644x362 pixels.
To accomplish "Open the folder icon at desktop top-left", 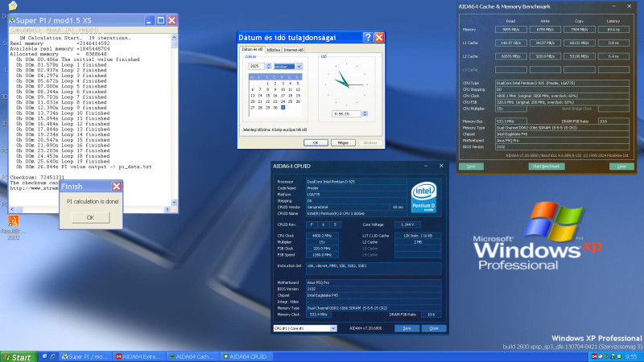I will click(x=13, y=6).
